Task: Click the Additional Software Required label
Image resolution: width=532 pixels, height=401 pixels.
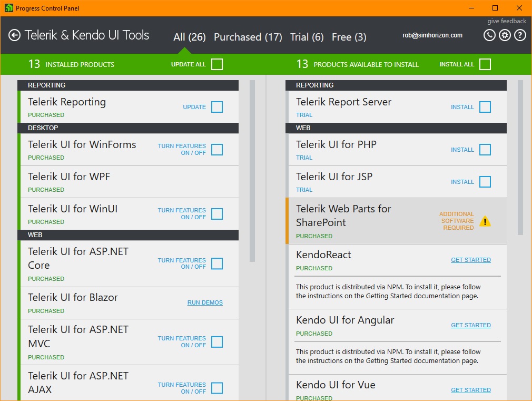Action: click(x=457, y=221)
